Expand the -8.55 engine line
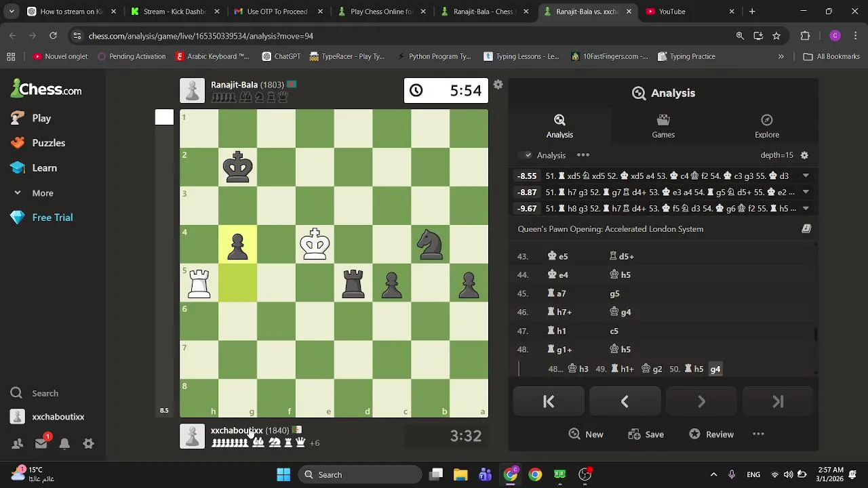Viewport: 868px width, 488px height. [806, 176]
